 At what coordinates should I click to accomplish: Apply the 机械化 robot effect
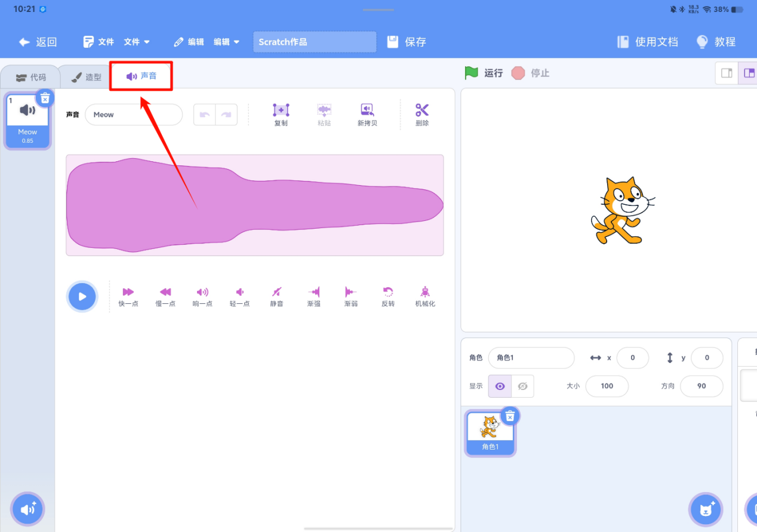(x=424, y=296)
